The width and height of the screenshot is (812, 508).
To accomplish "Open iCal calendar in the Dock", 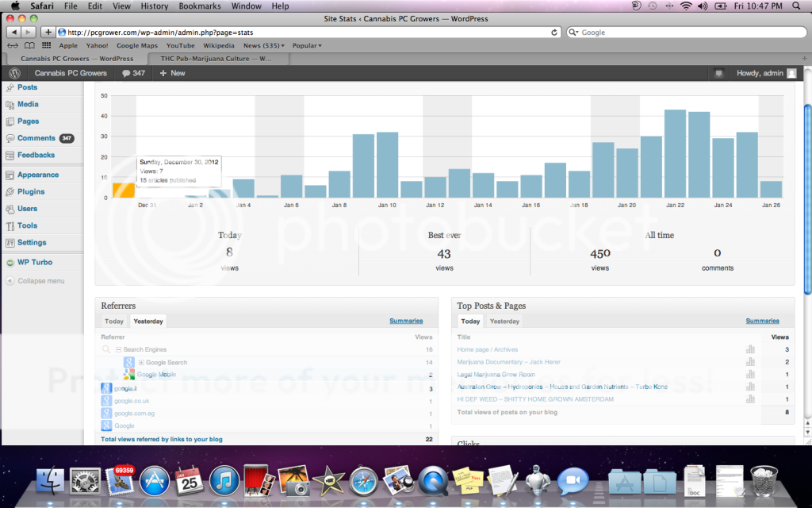I will [189, 480].
